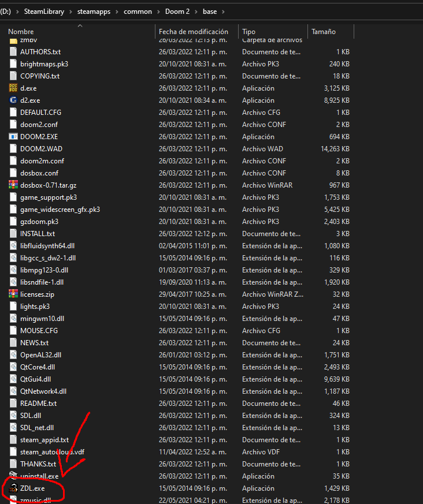The width and height of the screenshot is (423, 504).
Task: Select steam_appid.txt file name
Action: [44, 440]
